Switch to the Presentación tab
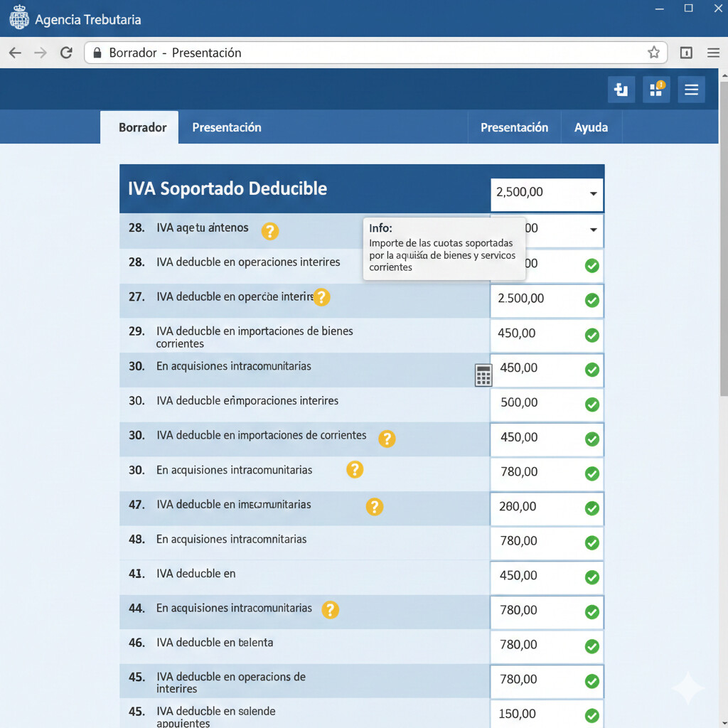 226,127
